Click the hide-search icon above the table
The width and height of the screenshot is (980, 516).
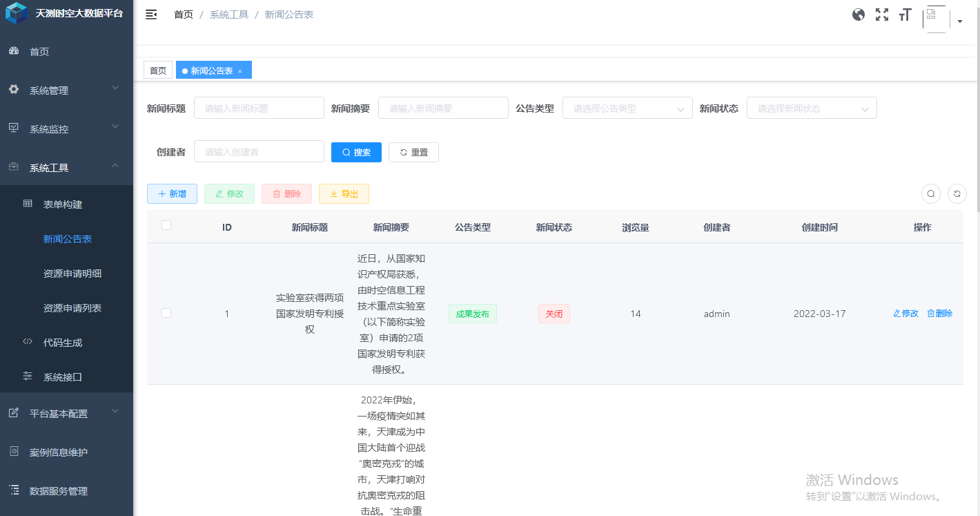point(930,193)
